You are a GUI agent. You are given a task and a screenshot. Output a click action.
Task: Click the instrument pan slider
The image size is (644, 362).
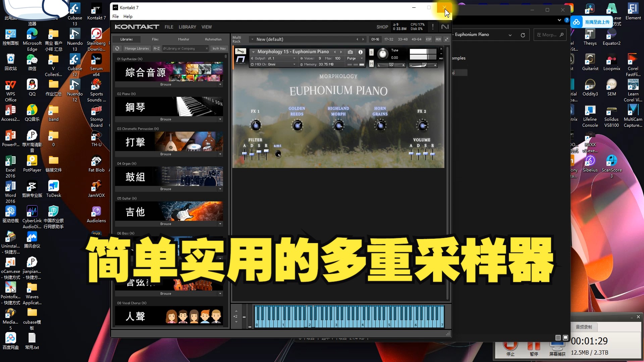(x=391, y=65)
